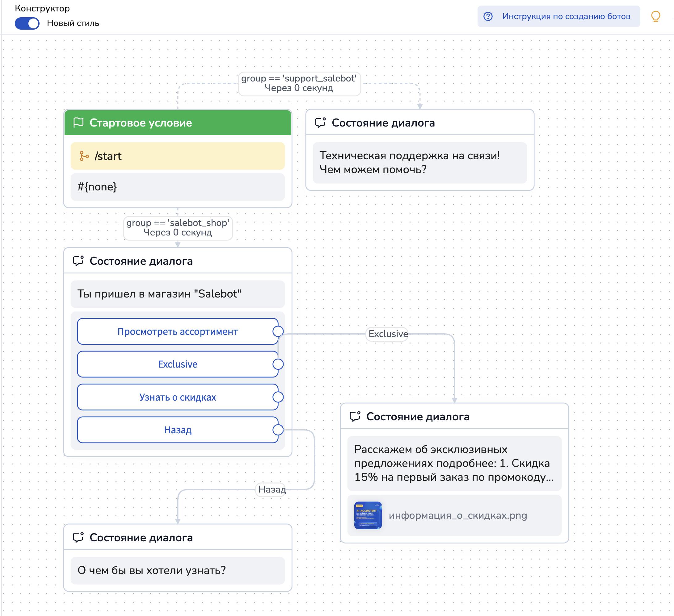Click the dialog icon of the tech support block

point(320,123)
